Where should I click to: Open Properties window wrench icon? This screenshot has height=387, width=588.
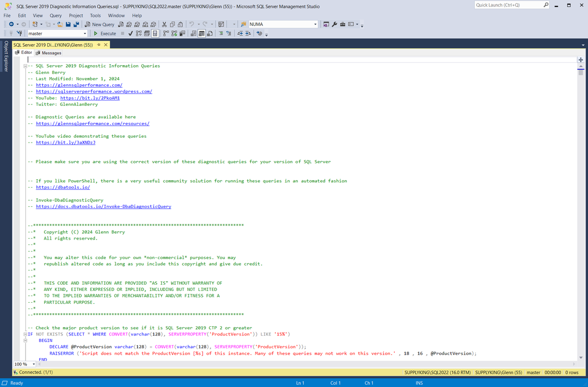click(334, 24)
